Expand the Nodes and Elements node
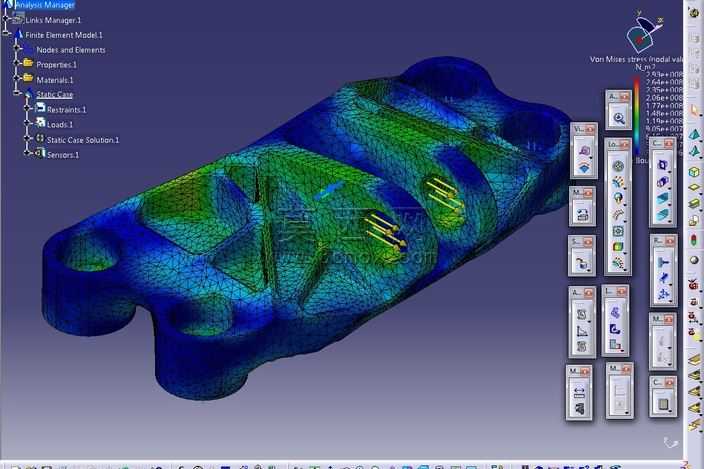The width and height of the screenshot is (704, 469). click(x=17, y=48)
